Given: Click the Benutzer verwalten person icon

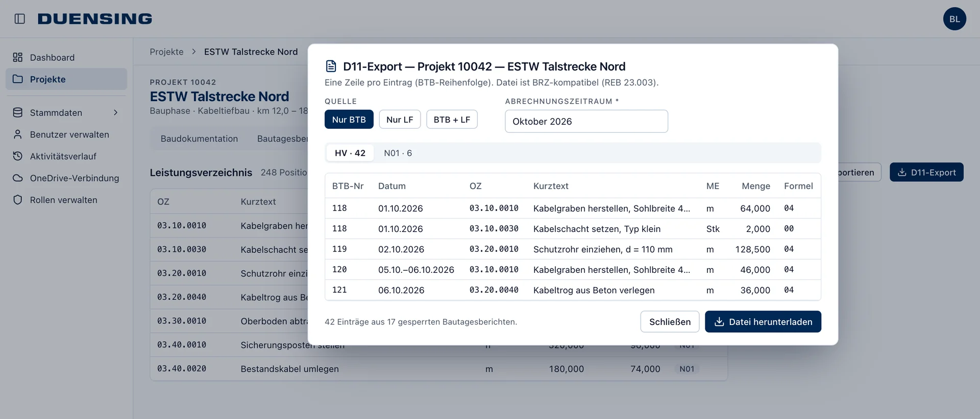Looking at the screenshot, I should [x=18, y=134].
